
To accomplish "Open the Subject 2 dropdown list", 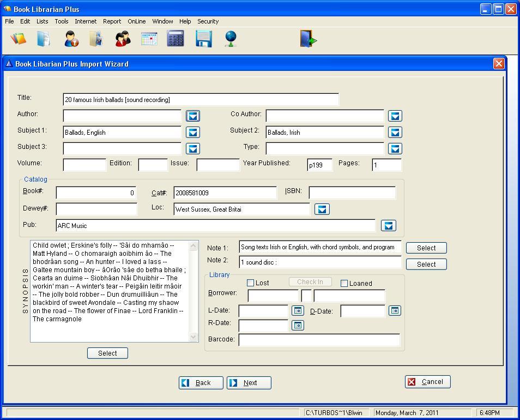I will click(395, 132).
